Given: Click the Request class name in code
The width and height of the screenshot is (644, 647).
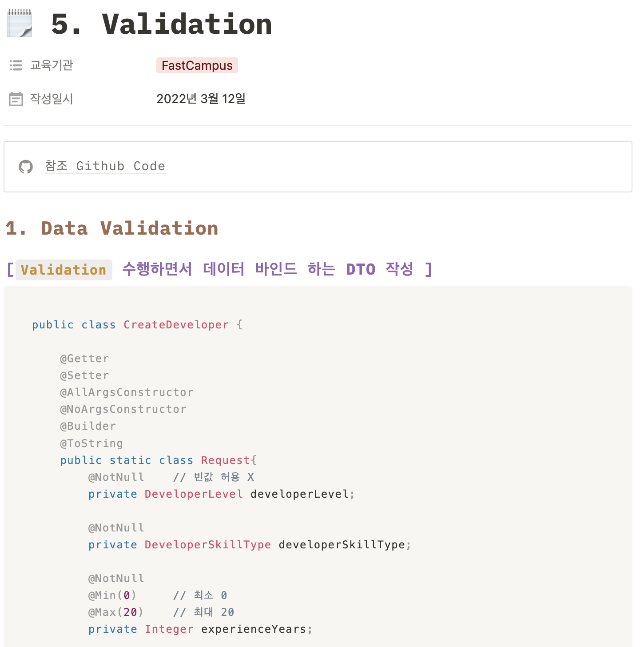Looking at the screenshot, I should click(x=225, y=460).
